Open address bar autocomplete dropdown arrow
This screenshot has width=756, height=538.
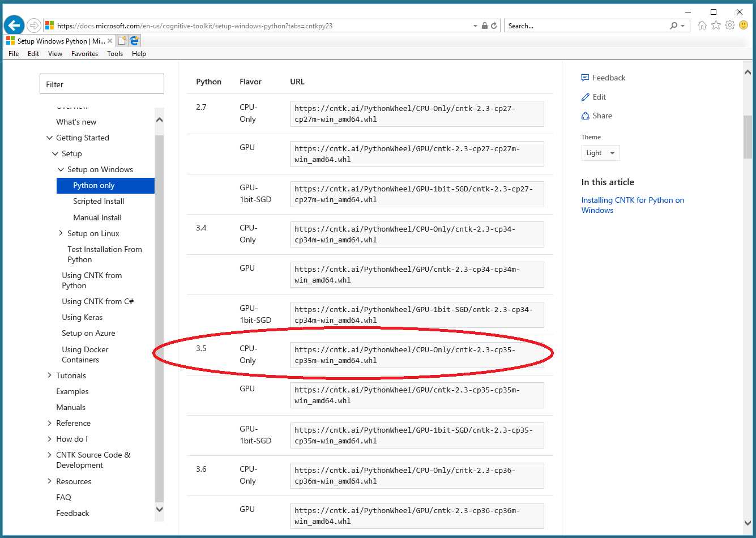[x=475, y=26]
